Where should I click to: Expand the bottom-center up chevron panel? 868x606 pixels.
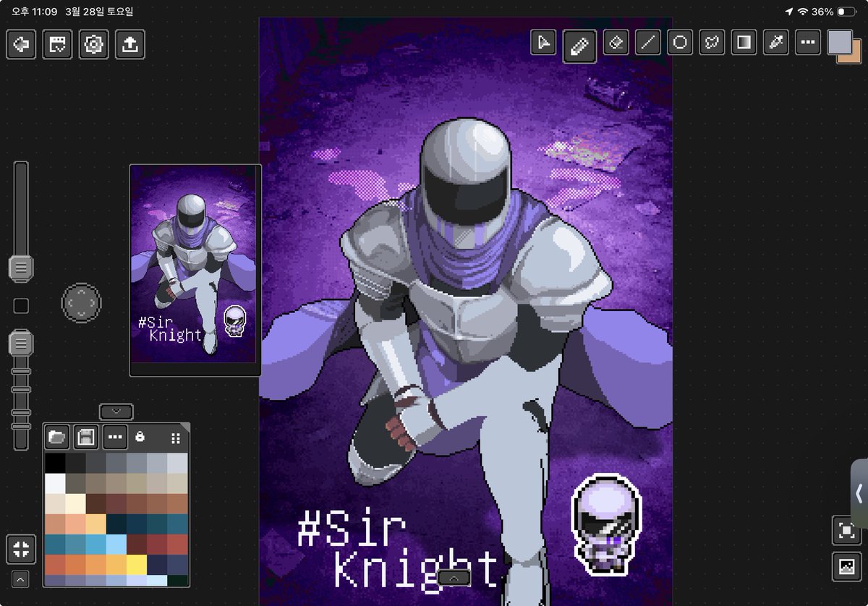coord(454,578)
